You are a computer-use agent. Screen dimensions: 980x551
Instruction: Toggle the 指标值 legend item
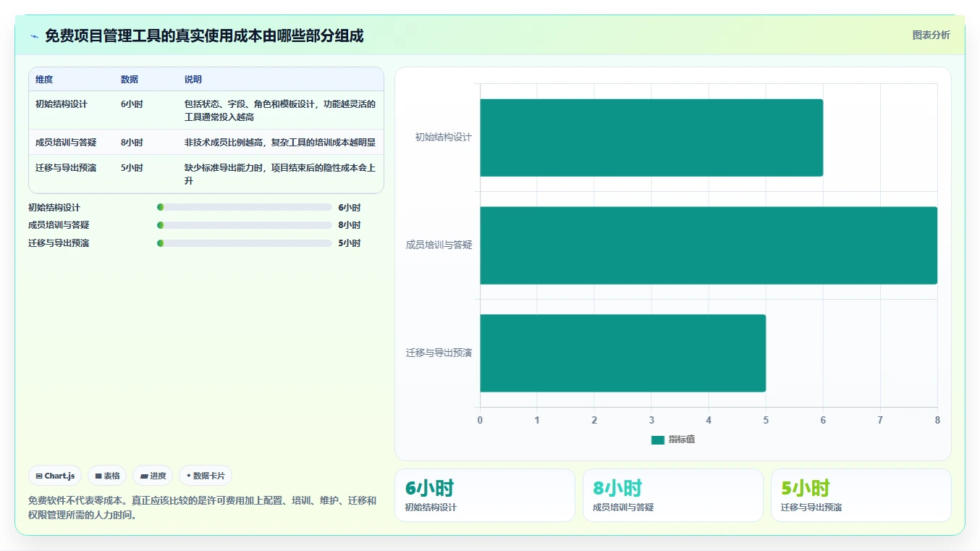(673, 439)
